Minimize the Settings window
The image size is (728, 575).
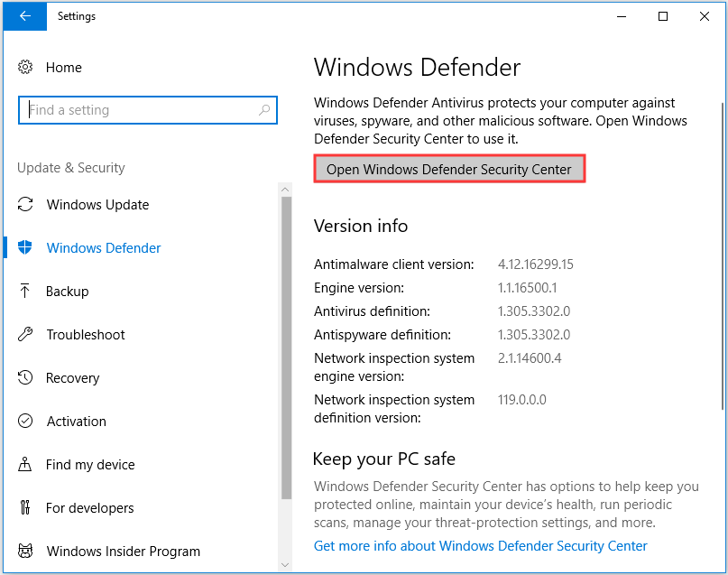[622, 16]
